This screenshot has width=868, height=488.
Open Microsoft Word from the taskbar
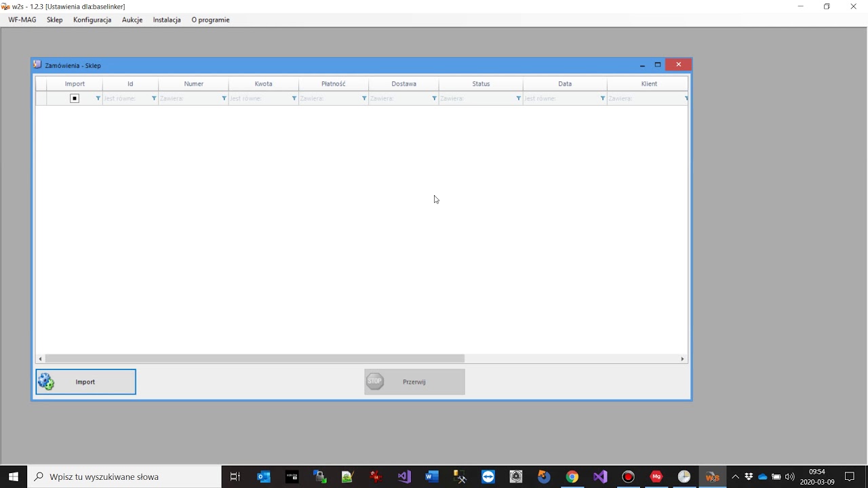coord(431,476)
